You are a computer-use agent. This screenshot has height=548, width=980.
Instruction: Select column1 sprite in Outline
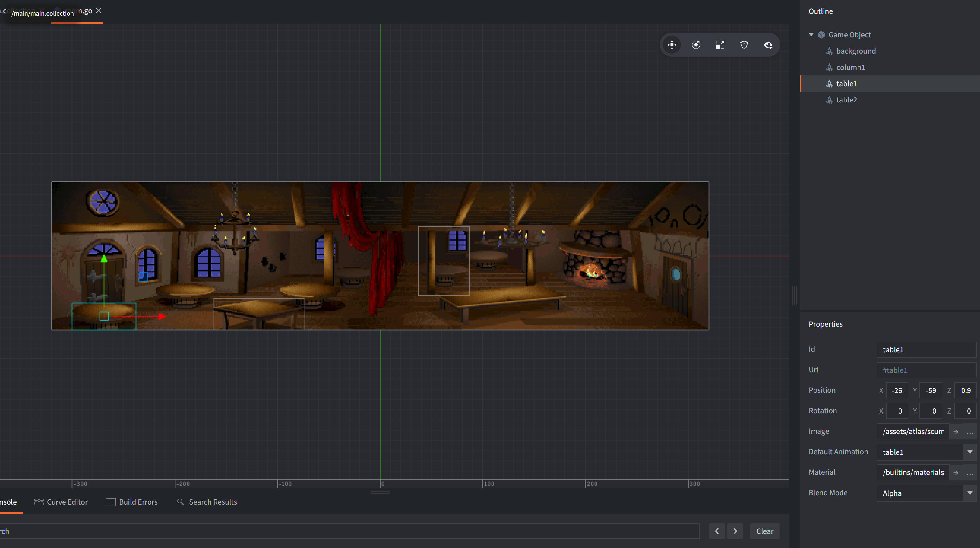(850, 67)
